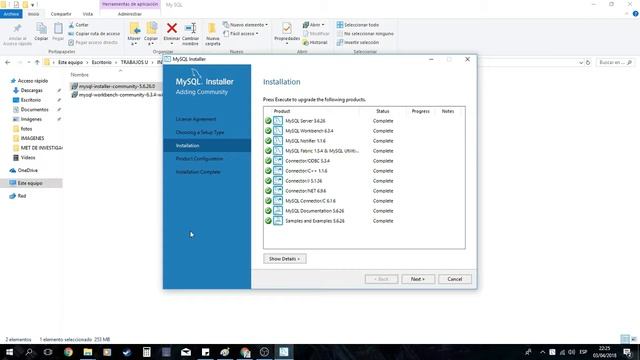Click Cancel in the MySQL Installer dialog
The image size is (640, 360).
pos(454,279)
